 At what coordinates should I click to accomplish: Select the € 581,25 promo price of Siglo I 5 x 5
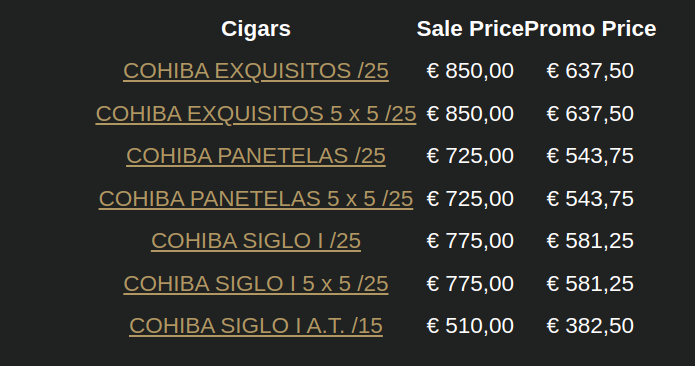tap(590, 284)
